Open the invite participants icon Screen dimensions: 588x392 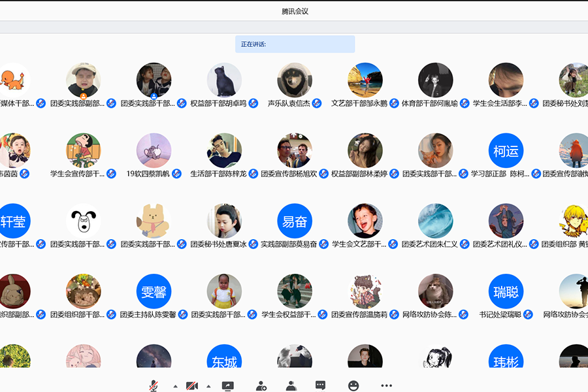tap(261, 385)
